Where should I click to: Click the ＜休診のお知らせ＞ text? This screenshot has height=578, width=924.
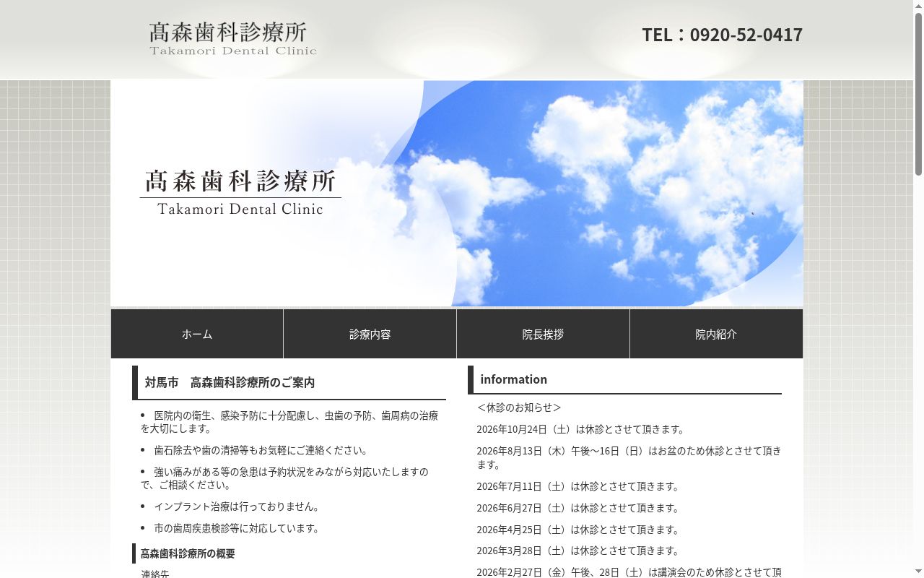[519, 407]
